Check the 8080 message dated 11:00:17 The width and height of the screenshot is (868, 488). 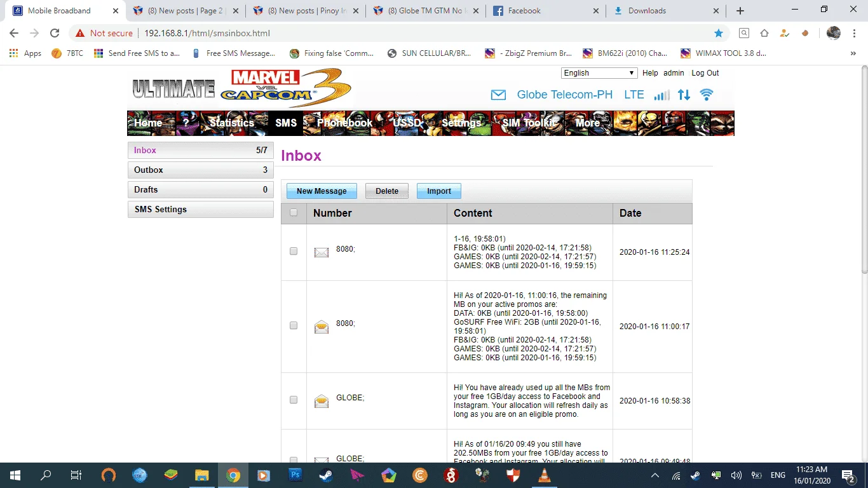click(294, 325)
